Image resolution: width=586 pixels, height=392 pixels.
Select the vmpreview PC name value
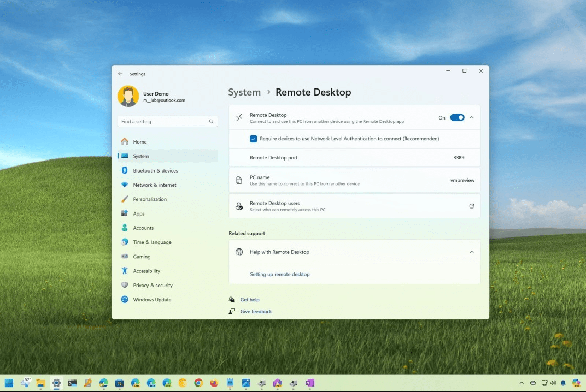tap(462, 180)
